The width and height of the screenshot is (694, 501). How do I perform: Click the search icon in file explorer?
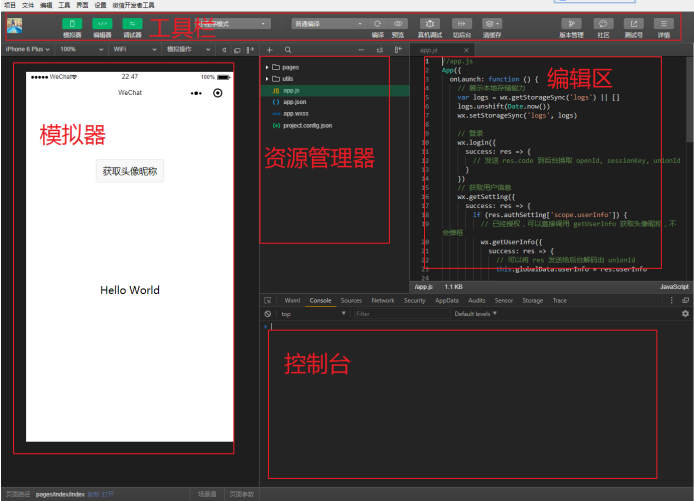pos(288,50)
